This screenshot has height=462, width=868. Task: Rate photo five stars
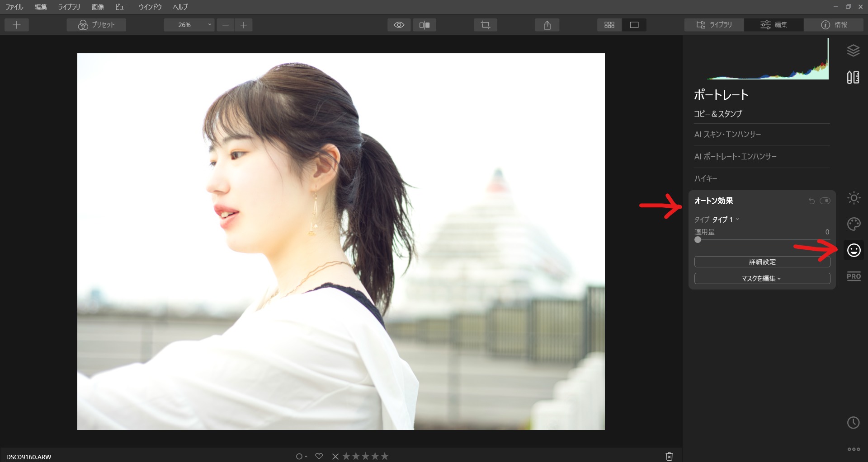385,457
